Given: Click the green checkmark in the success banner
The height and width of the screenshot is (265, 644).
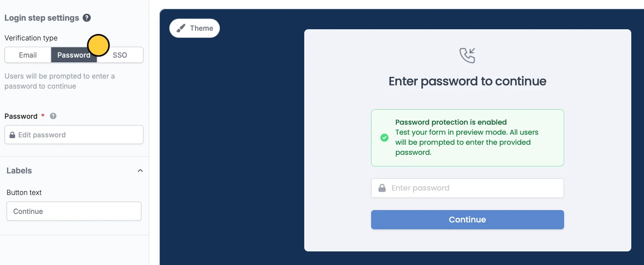Looking at the screenshot, I should (384, 137).
